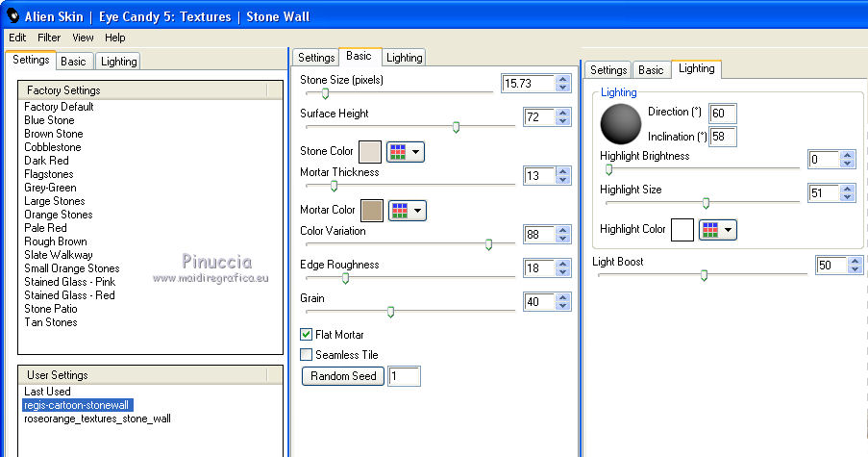This screenshot has height=457, width=868.
Task: Click the Direction value field
Action: pos(723,113)
